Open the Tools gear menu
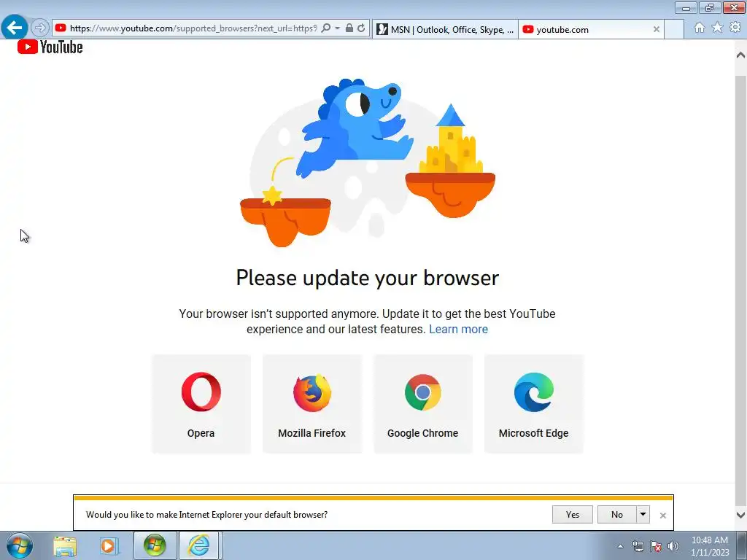747x560 pixels. click(735, 28)
